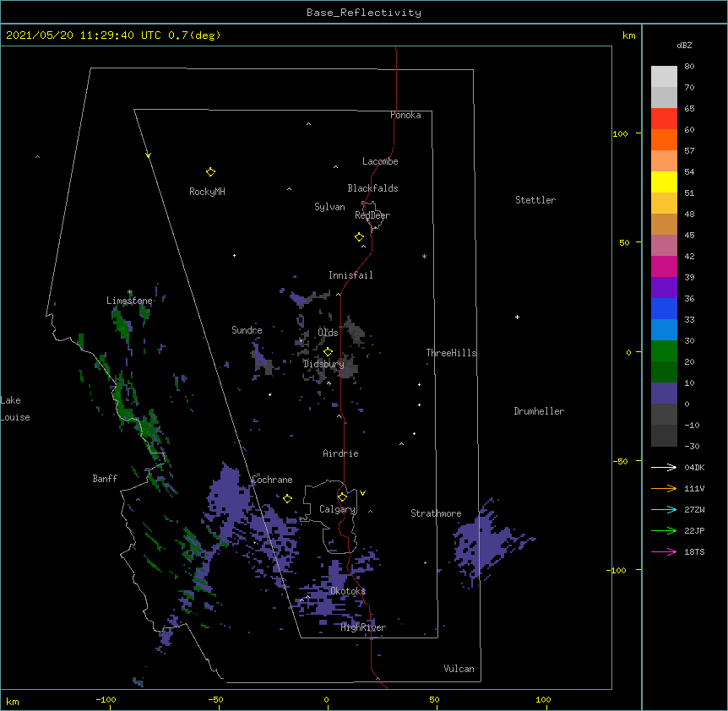728x711 pixels.
Task: Click the Didsbury town label
Action: coord(324,364)
